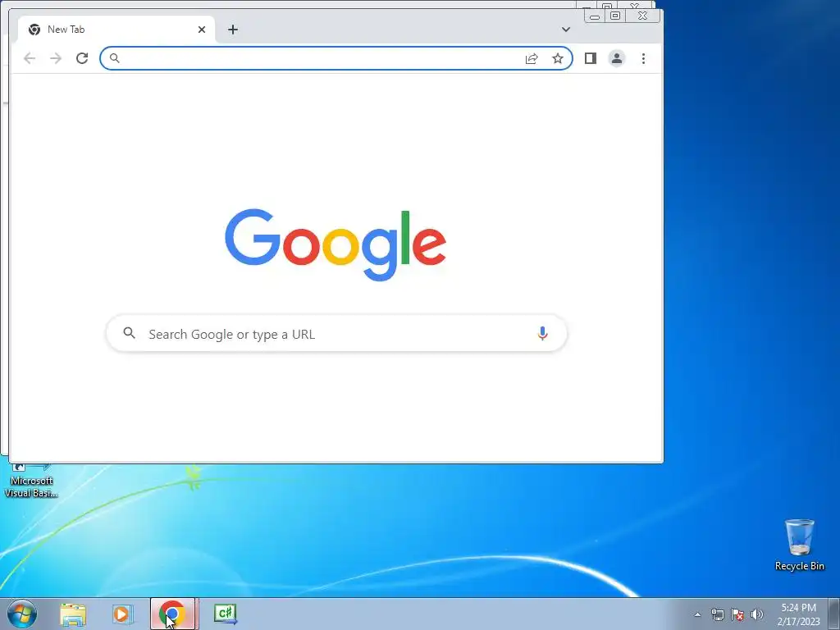The height and width of the screenshot is (630, 840).
Task: Click the Search Google or type a URL box
Action: (x=336, y=334)
